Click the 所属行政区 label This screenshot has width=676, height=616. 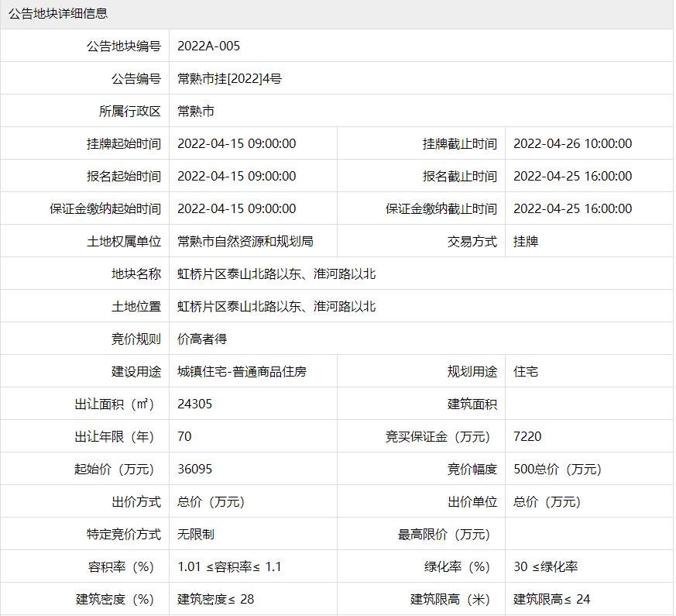point(130,112)
